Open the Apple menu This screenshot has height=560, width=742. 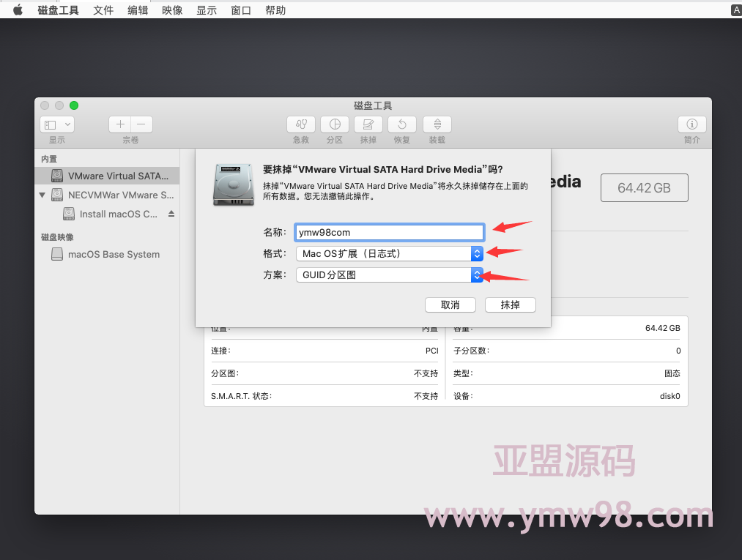click(x=18, y=10)
